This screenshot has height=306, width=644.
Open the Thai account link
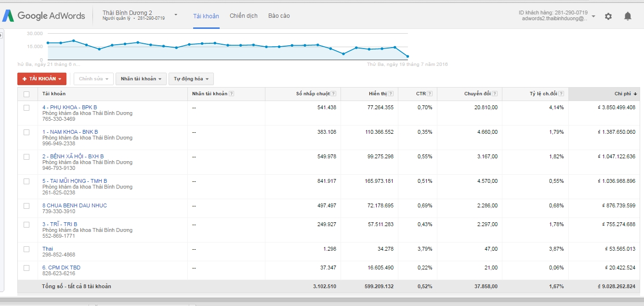pyautogui.click(x=48, y=249)
